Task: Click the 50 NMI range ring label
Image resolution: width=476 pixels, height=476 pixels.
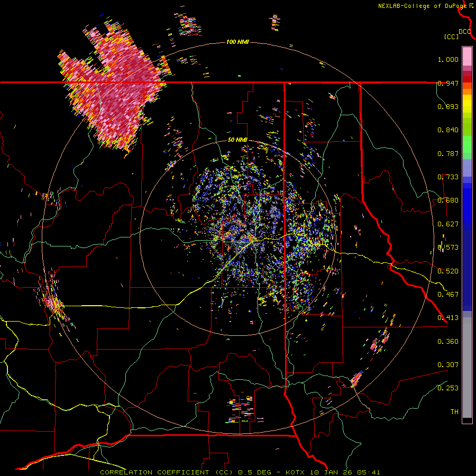Action: point(237,140)
